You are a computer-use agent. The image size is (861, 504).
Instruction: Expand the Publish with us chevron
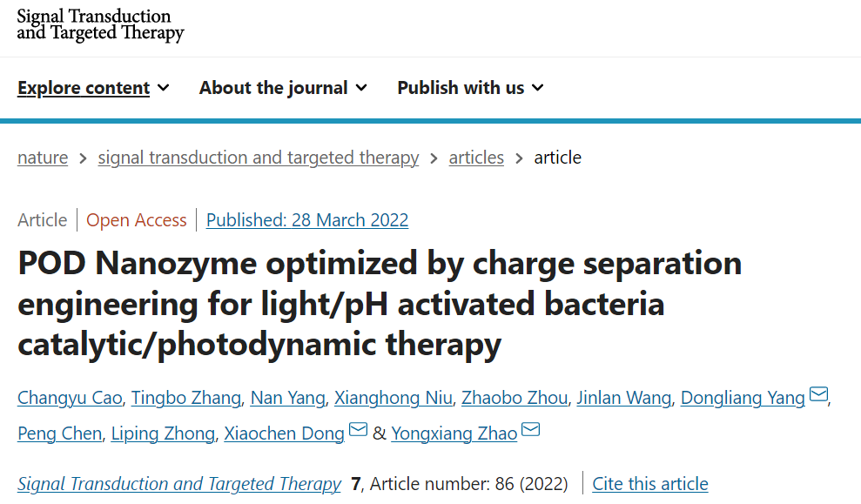(537, 88)
